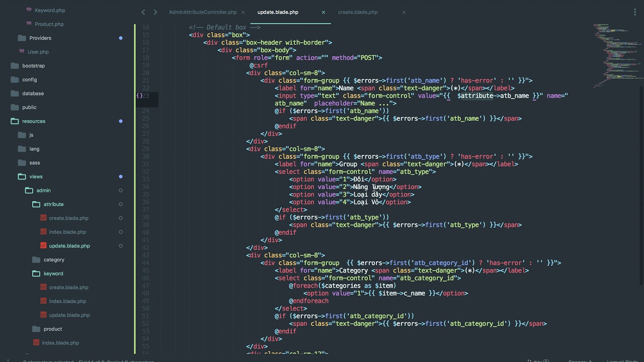The height and width of the screenshot is (362, 644).
Task: Click the label line containing Group
Action: click(x=396, y=164)
